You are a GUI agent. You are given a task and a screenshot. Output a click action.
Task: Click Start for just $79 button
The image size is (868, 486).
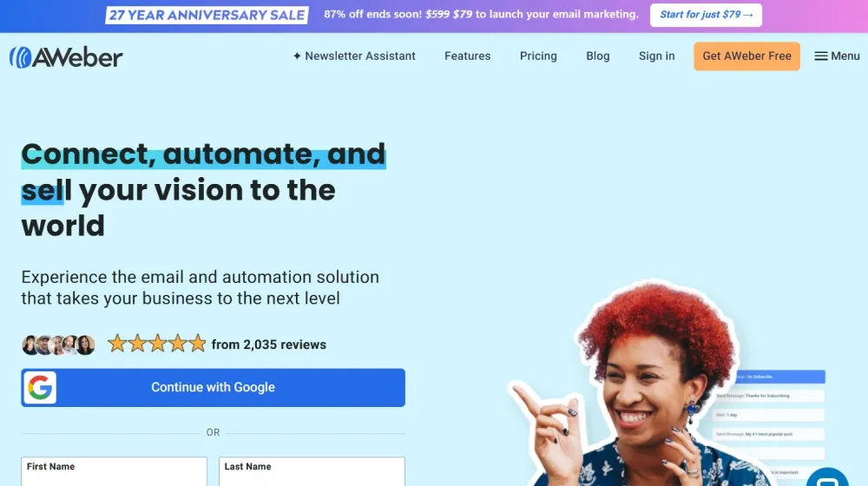706,15
